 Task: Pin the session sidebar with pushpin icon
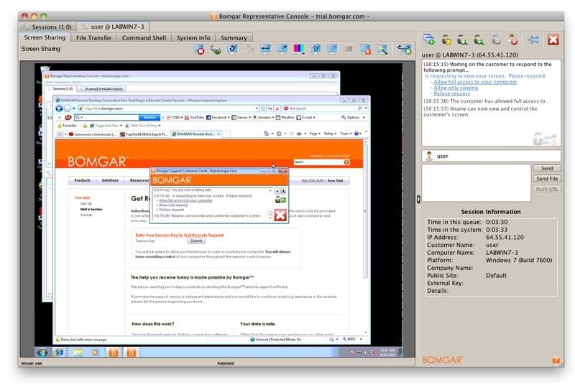click(x=533, y=39)
